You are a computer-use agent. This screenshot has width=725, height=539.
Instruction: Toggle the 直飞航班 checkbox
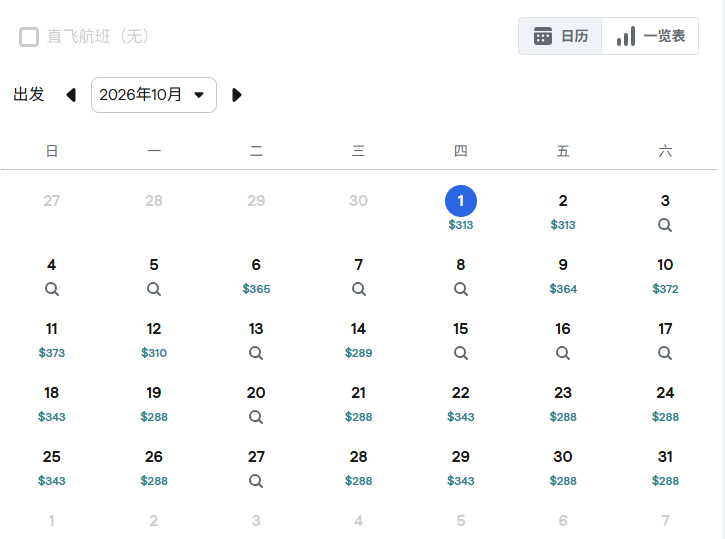pyautogui.click(x=29, y=37)
